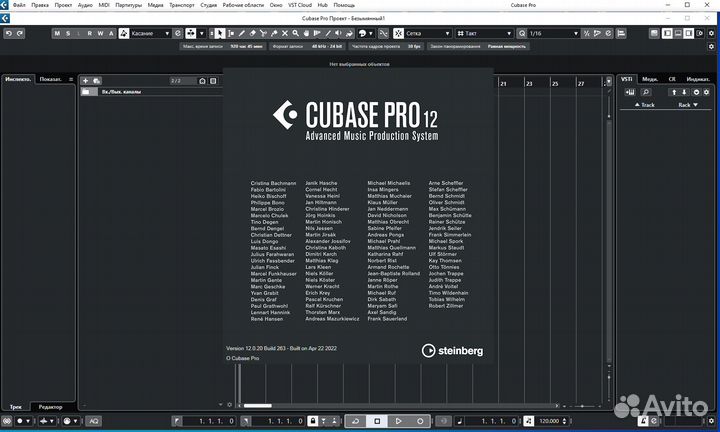Select the Glue tool
720x432 pixels.
274,34
